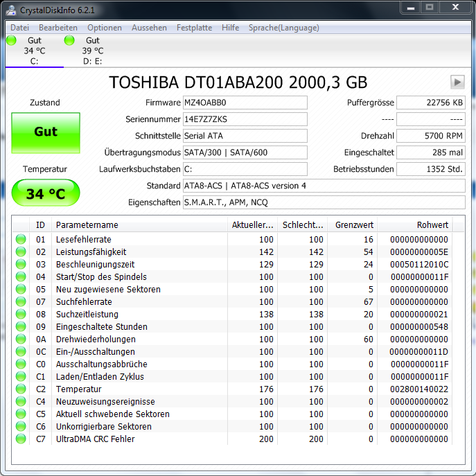Click the disk title TOSHIBA DT01ABA200 2000,3 GB
This screenshot has height=476, width=476.
click(238, 82)
